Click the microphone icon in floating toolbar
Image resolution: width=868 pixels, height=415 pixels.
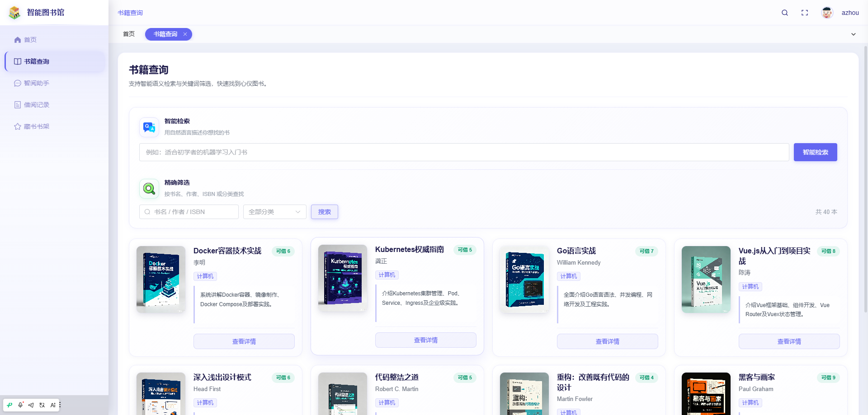click(x=20, y=405)
